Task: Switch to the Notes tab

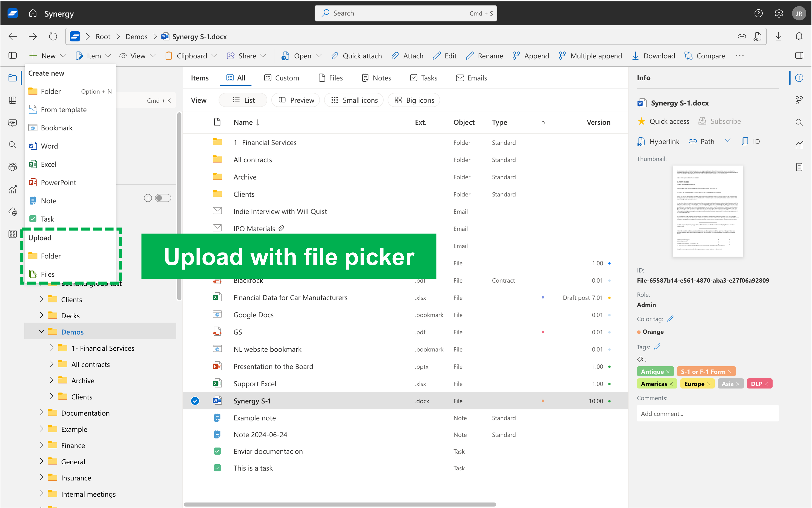Action: point(376,78)
